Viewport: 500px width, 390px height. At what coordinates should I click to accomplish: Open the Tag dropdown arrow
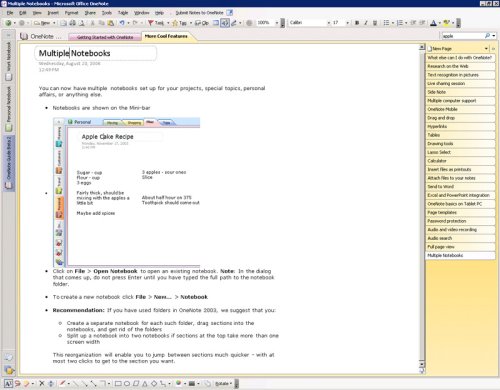tap(191, 23)
